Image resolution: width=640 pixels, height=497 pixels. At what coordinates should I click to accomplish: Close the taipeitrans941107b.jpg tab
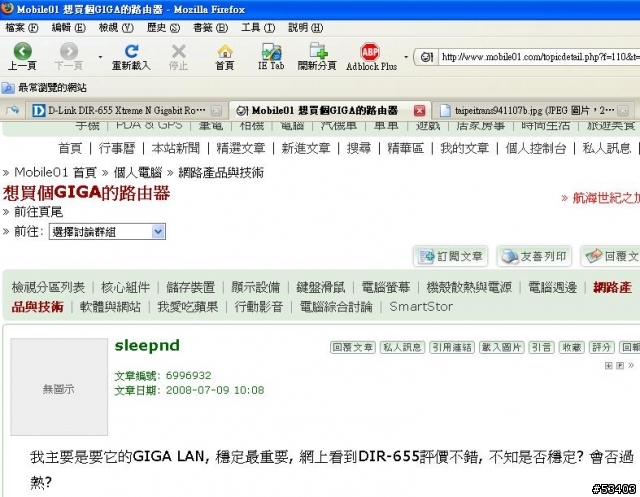tap(623, 110)
